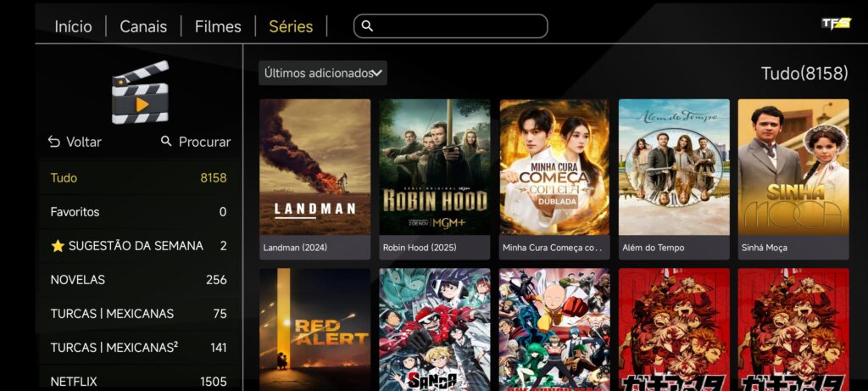Select the Séries tab
Image resolution: width=868 pixels, height=391 pixels.
click(x=292, y=26)
